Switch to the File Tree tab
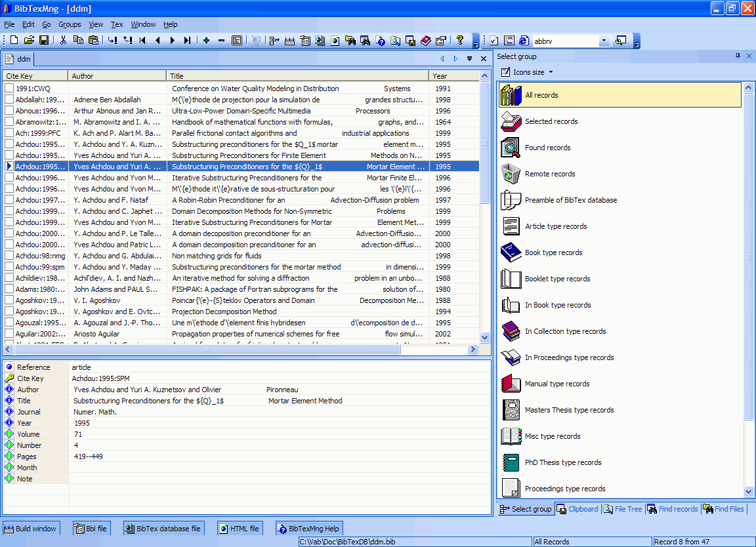This screenshot has width=756, height=547. [623, 509]
